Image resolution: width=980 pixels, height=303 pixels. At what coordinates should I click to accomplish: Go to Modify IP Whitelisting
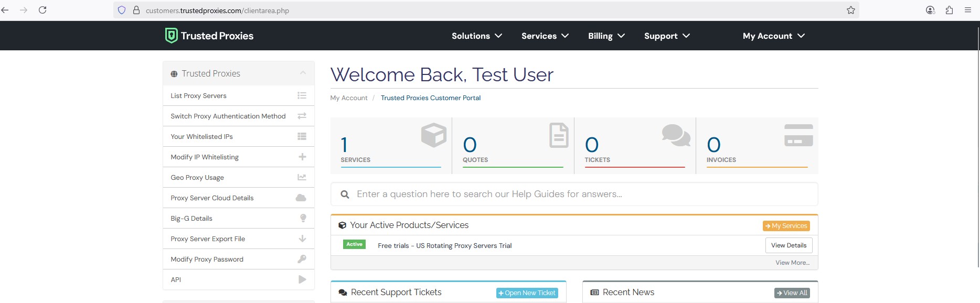pos(239,157)
